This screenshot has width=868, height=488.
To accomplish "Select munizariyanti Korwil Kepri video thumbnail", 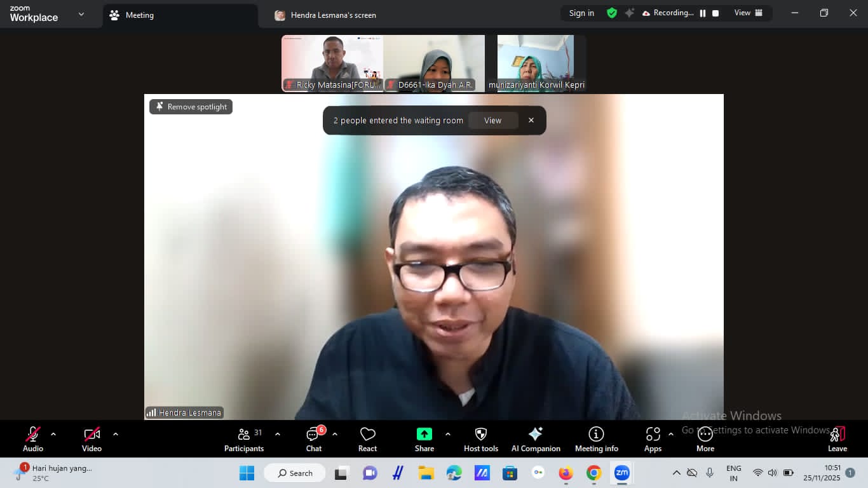I will tap(536, 64).
